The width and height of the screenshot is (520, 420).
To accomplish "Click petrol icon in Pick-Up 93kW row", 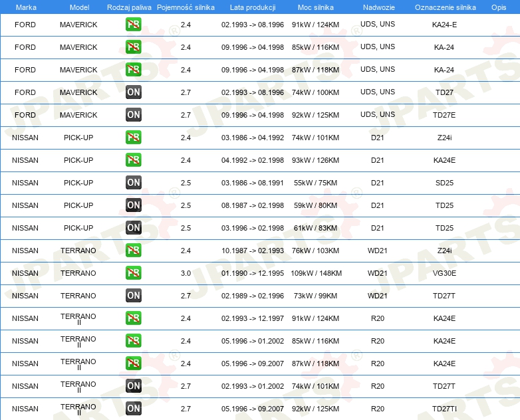I will pyautogui.click(x=133, y=159).
